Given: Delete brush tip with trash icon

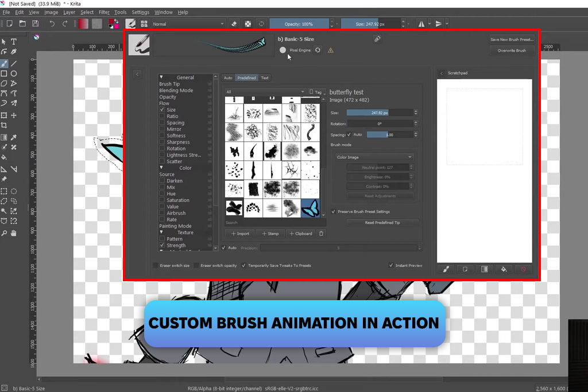Looking at the screenshot, I should tap(321, 234).
